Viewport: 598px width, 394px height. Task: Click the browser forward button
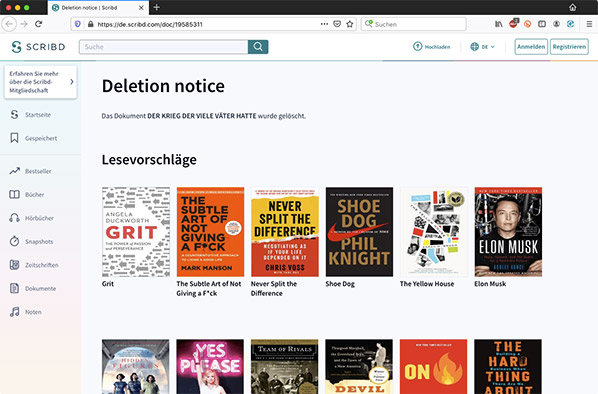pos(24,24)
